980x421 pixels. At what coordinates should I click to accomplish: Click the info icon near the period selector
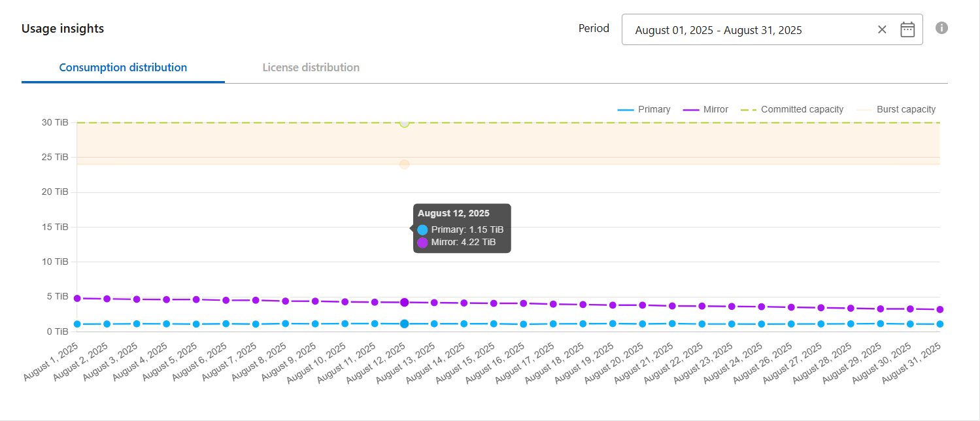point(941,27)
